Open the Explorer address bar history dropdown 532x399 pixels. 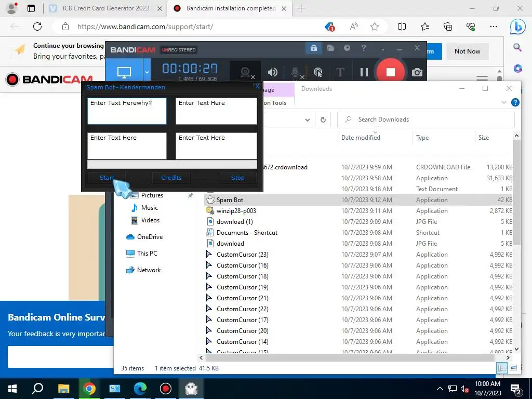(x=308, y=119)
